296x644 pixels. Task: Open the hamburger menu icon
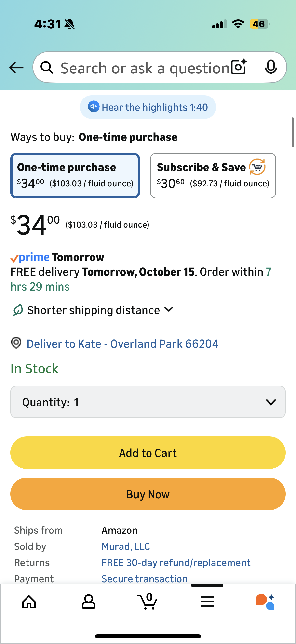207,602
